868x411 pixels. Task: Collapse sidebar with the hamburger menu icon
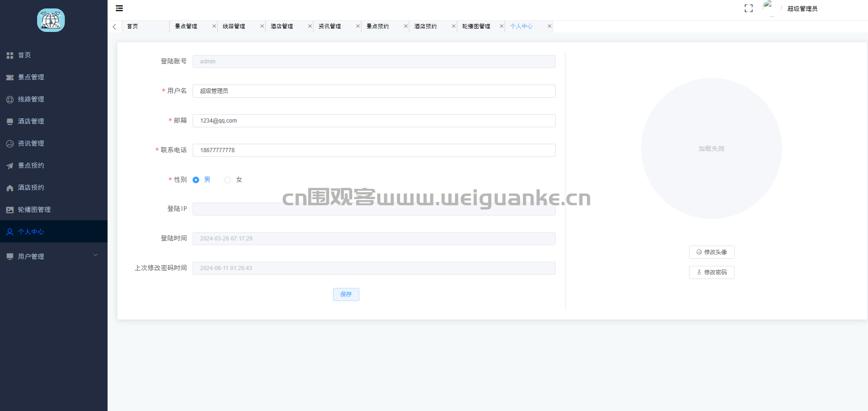119,8
